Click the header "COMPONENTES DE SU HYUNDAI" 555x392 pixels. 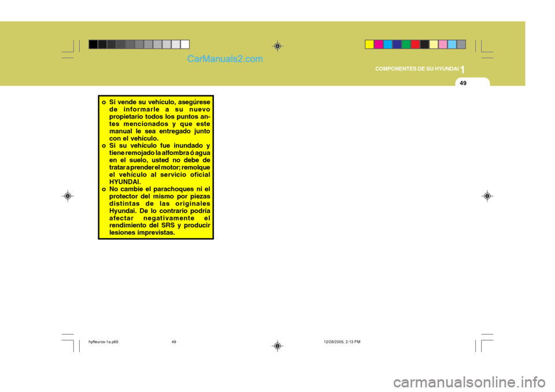click(x=417, y=69)
